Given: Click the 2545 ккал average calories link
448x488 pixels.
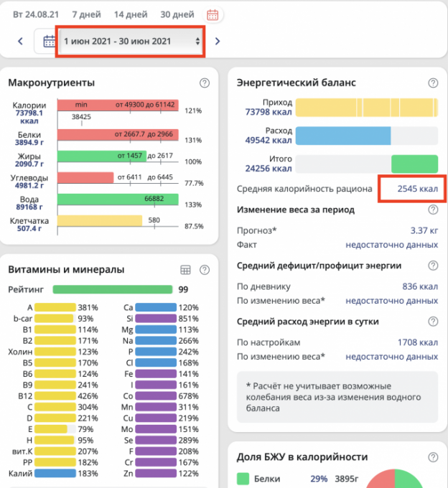Looking at the screenshot, I should (x=418, y=189).
